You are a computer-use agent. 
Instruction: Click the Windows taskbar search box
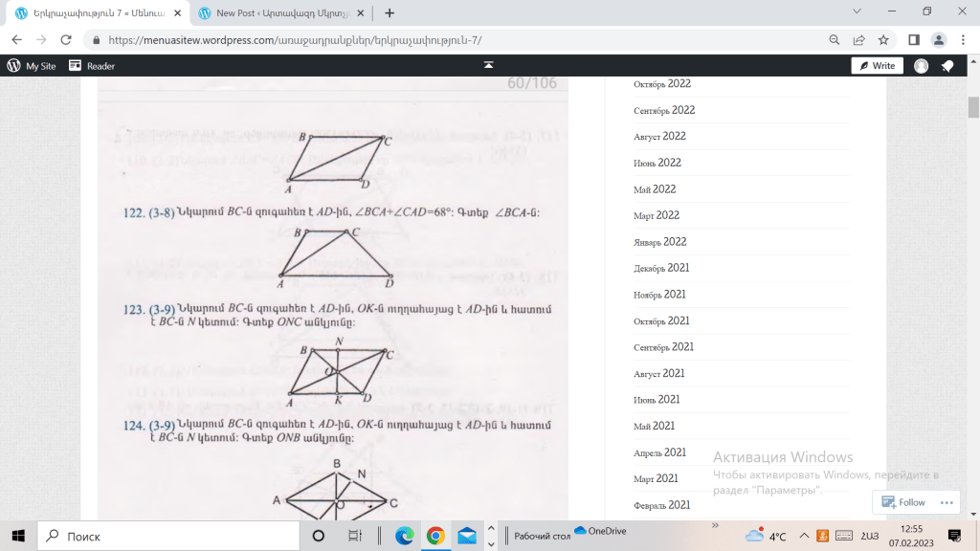(167, 536)
